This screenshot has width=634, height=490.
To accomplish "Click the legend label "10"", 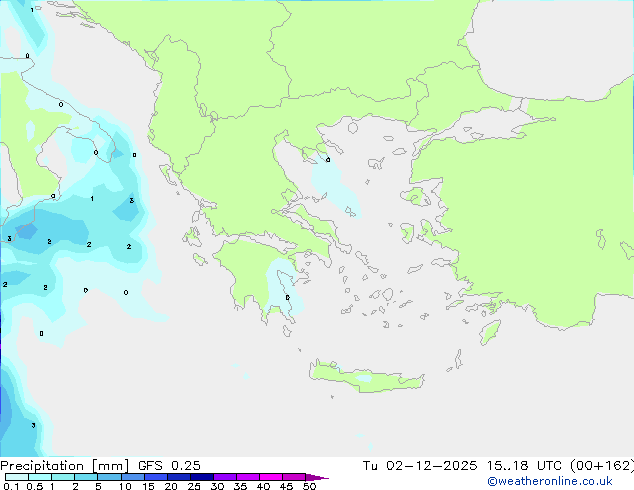I will point(125,486).
